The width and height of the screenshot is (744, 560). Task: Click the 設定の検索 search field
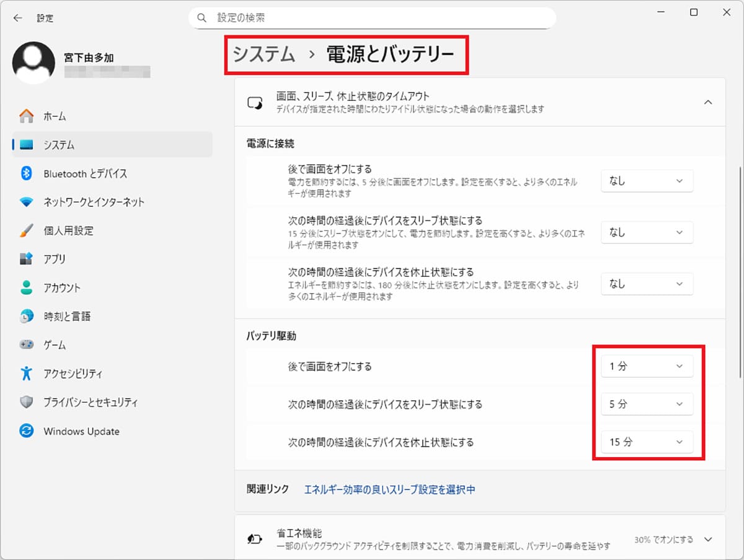point(372,18)
